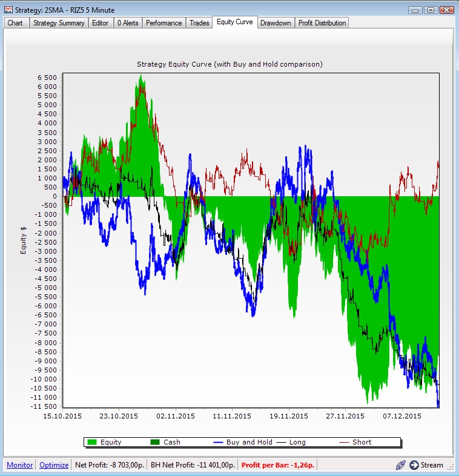Click the 02.11.2015 date axis label
459x476 pixels.
(176, 416)
